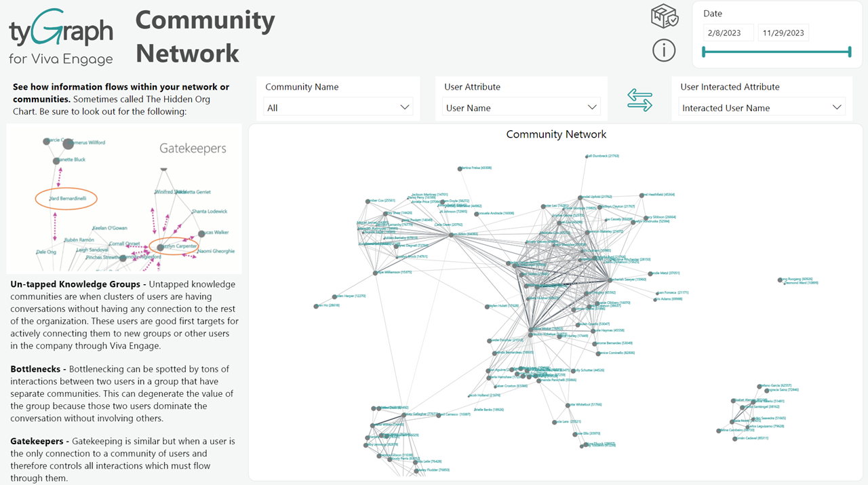Select the Molly Schutter node
Viewport: 868px width, 485px height.
pyautogui.click(x=573, y=370)
